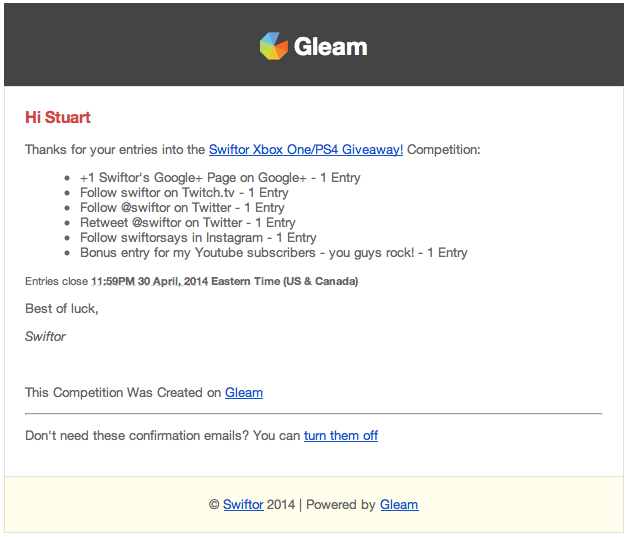Click the "Best of luck" closing line
Image resolution: width=629 pixels, height=537 pixels.
click(x=62, y=308)
